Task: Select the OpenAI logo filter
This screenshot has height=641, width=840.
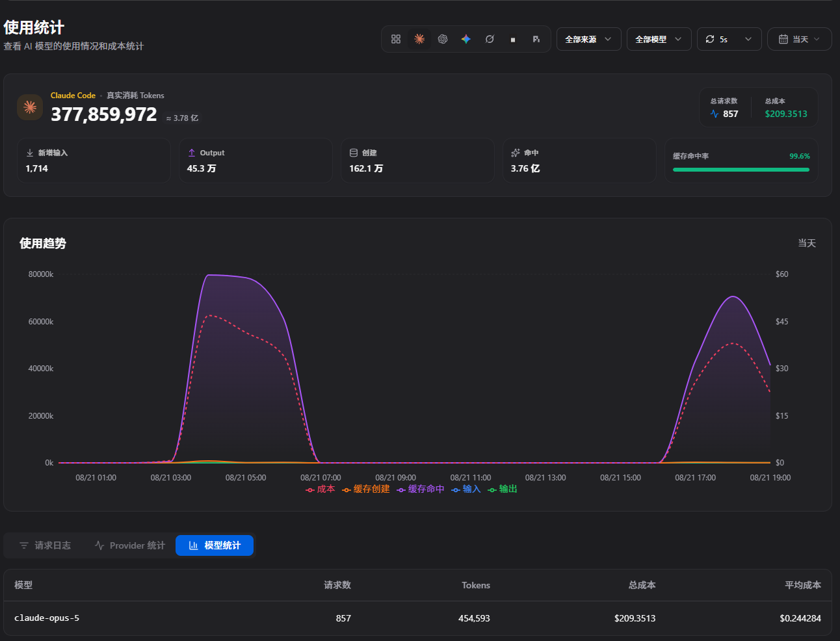Action: [x=443, y=39]
